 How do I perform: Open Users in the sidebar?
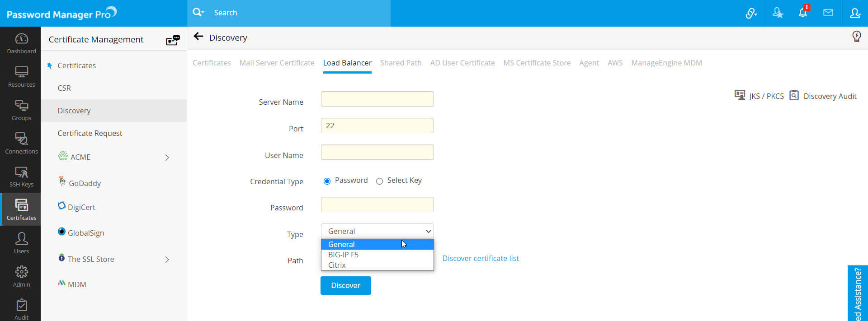[21, 243]
